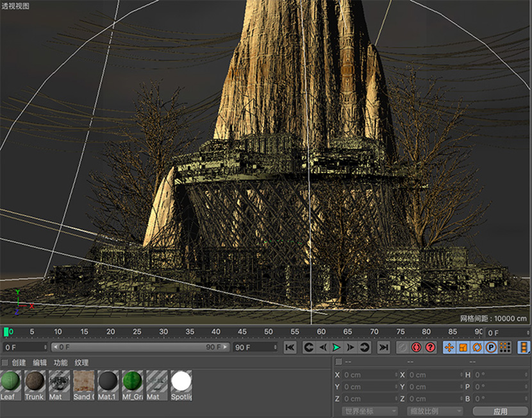Open the 创建 menu in material manager

pyautogui.click(x=19, y=363)
